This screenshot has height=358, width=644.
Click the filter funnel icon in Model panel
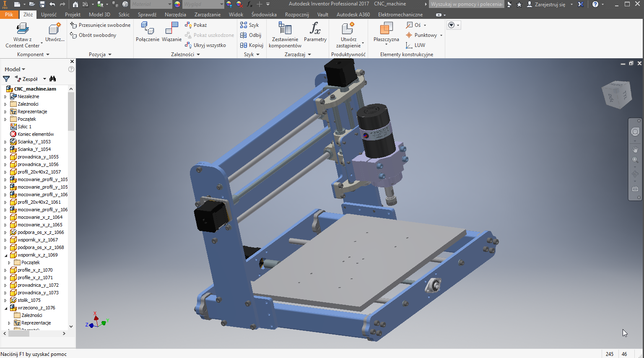(x=6, y=79)
